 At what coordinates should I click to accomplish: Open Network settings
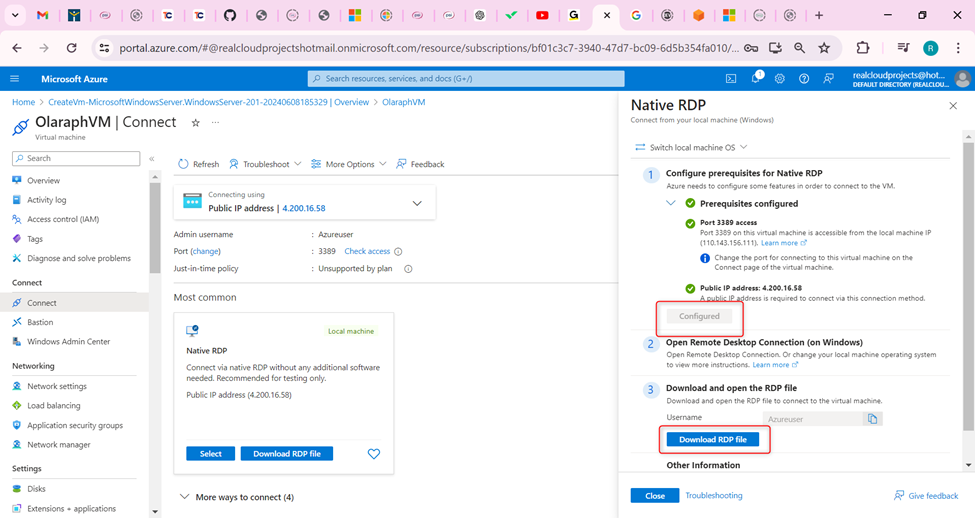[x=57, y=386]
